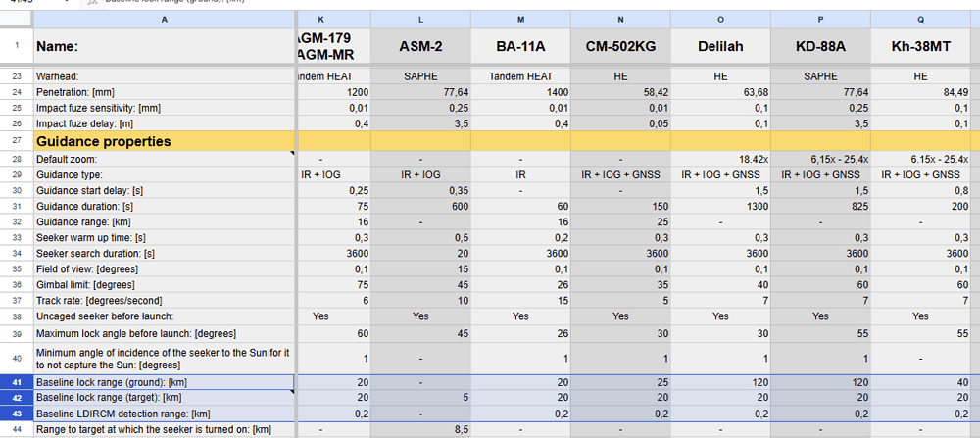The image size is (980, 438).
Task: Click the KD-88A name cell
Action: click(x=820, y=46)
